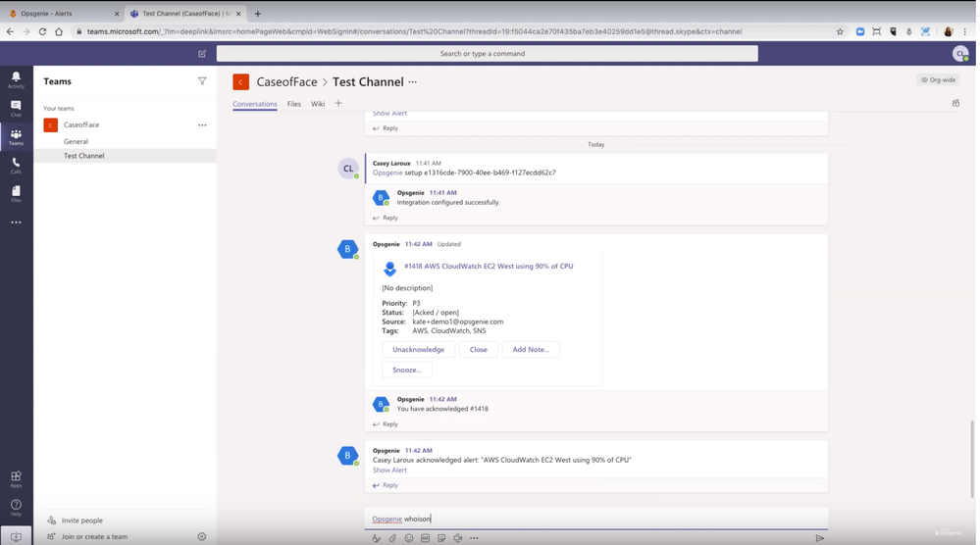
Task: Filter the teams list
Action: click(x=202, y=81)
